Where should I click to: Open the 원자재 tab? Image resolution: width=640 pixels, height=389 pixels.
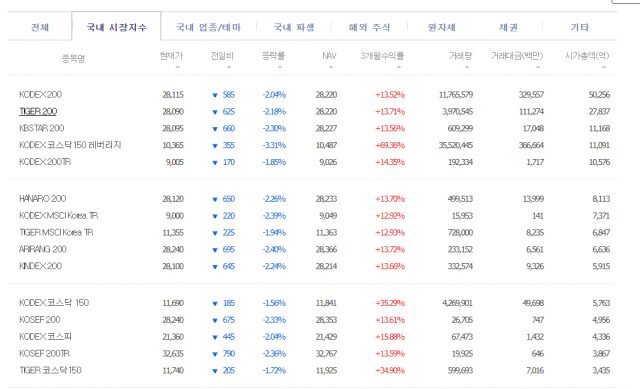442,27
